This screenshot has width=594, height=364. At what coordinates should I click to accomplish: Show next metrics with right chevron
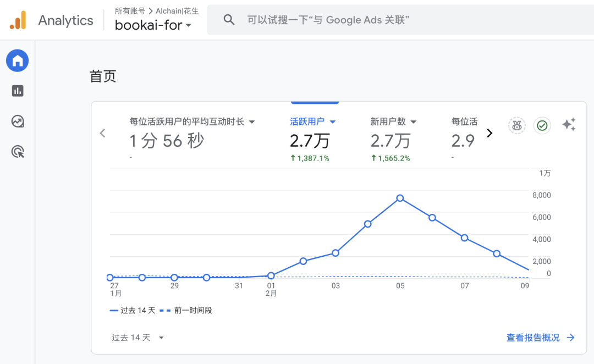click(490, 133)
